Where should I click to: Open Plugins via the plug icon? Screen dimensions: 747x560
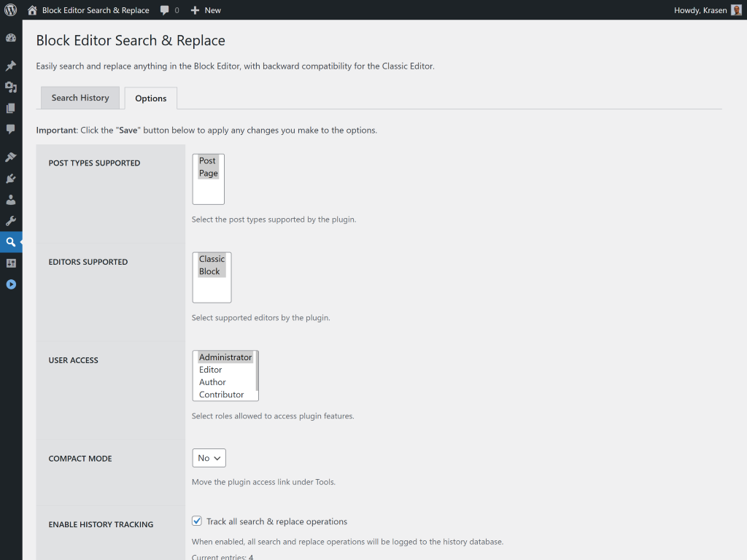(11, 179)
